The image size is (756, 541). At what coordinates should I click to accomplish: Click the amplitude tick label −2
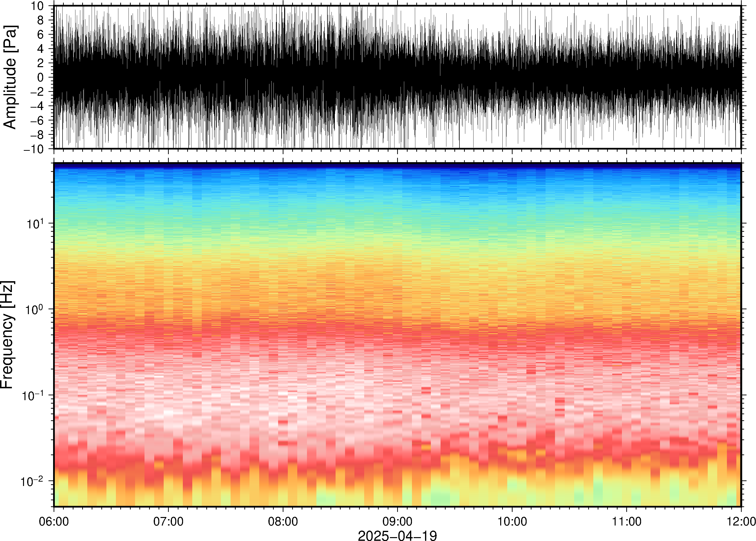37,92
